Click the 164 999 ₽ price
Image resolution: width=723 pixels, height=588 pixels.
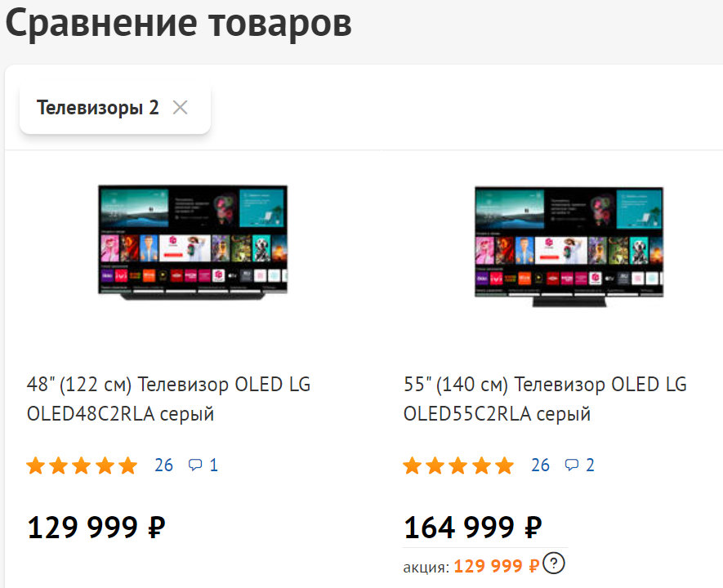[473, 528]
